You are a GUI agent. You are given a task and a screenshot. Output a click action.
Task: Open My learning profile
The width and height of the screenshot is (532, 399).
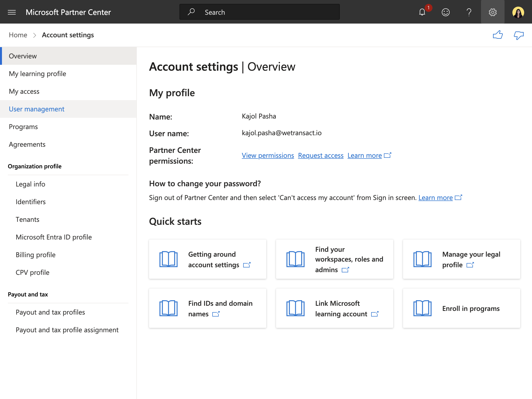[68, 74]
